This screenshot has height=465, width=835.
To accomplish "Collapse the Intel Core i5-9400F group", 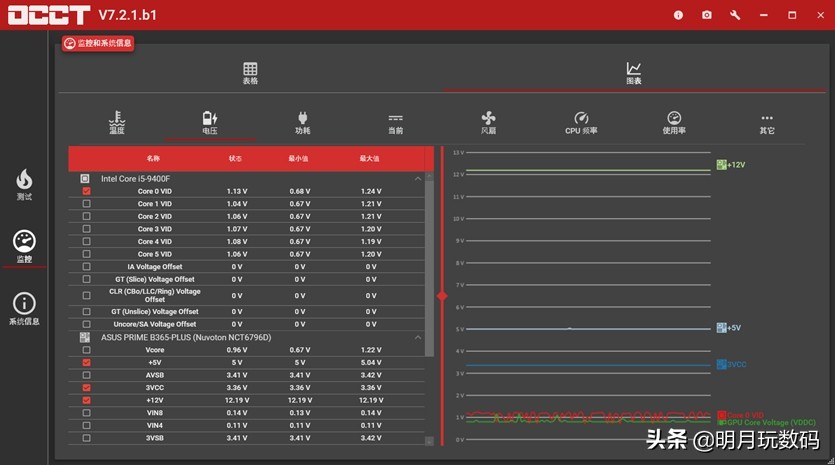I will pyautogui.click(x=418, y=178).
